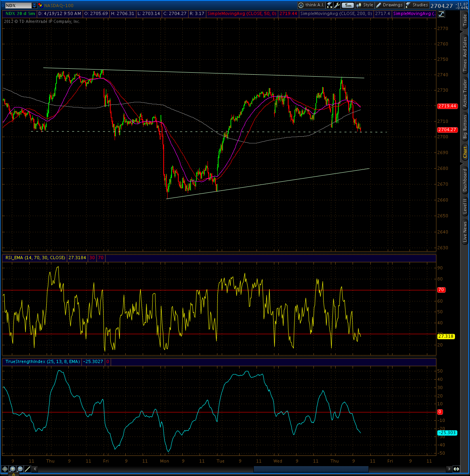Click the magenta SimpleMovingAvg study label
This screenshot has width=470, height=476.
coord(414,13)
